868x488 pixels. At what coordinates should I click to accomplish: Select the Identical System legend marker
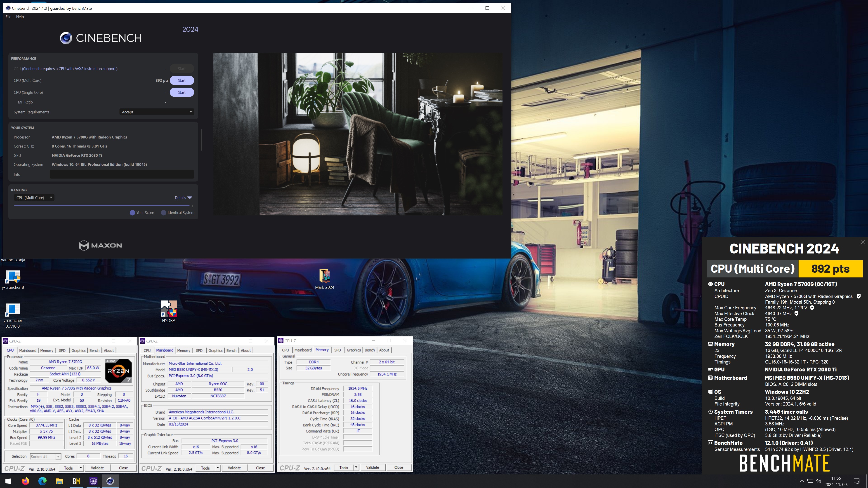(164, 213)
